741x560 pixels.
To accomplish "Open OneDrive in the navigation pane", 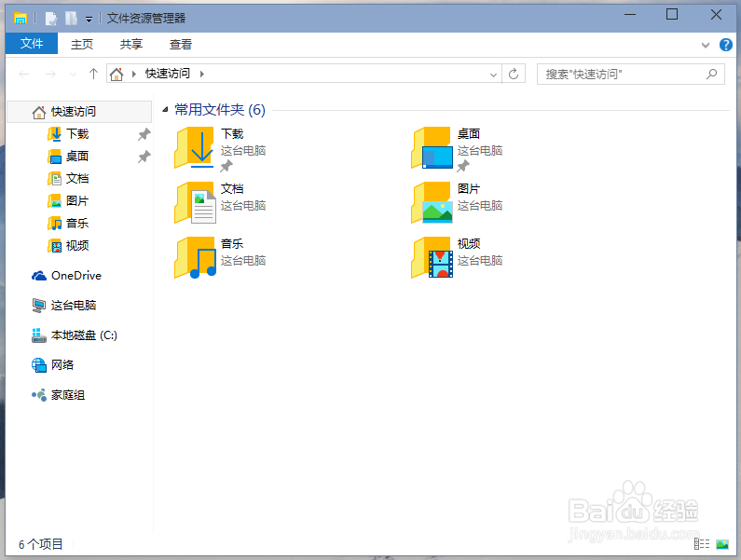I will pos(66,276).
